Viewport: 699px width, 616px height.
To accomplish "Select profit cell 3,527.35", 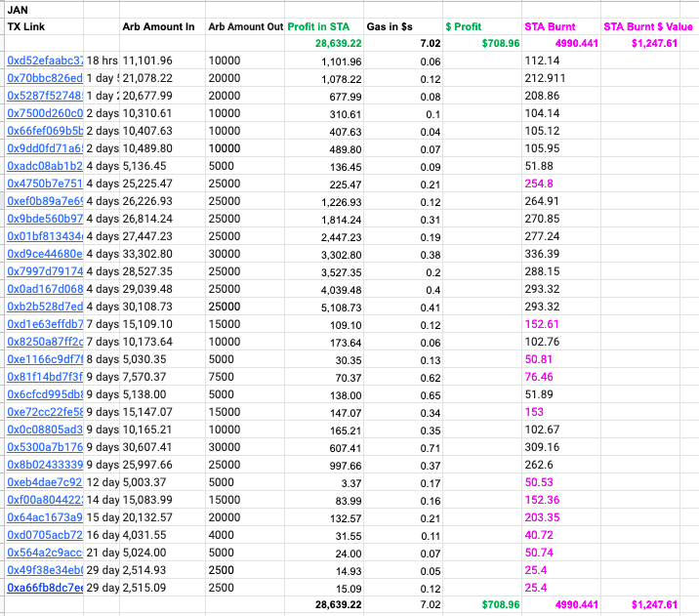I will pyautogui.click(x=324, y=272).
